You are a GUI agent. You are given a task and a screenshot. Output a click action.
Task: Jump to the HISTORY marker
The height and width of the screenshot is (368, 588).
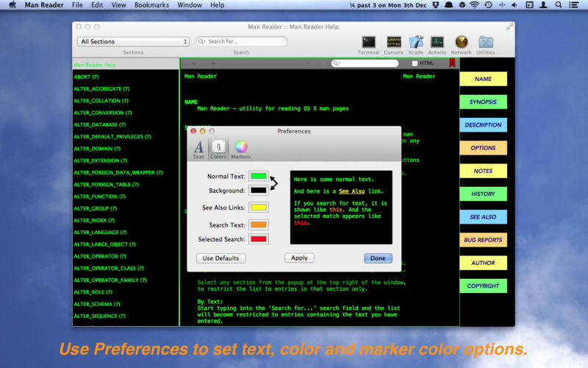point(483,194)
